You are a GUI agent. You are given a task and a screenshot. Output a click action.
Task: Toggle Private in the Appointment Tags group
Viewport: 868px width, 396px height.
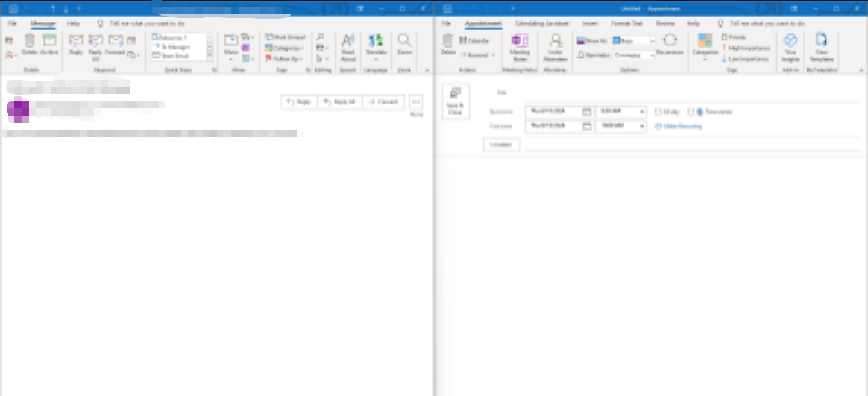[x=734, y=37]
